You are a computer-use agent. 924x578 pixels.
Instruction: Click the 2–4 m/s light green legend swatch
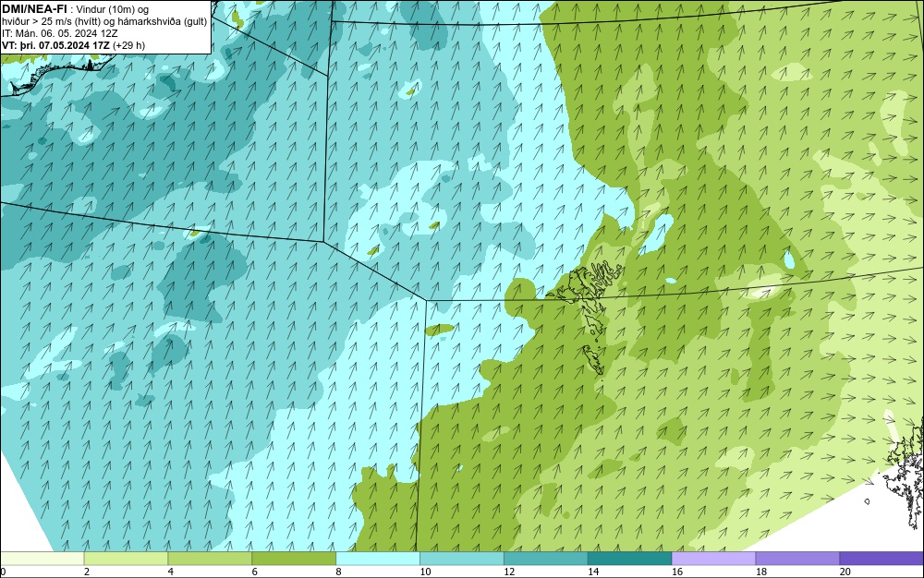(x=126, y=559)
